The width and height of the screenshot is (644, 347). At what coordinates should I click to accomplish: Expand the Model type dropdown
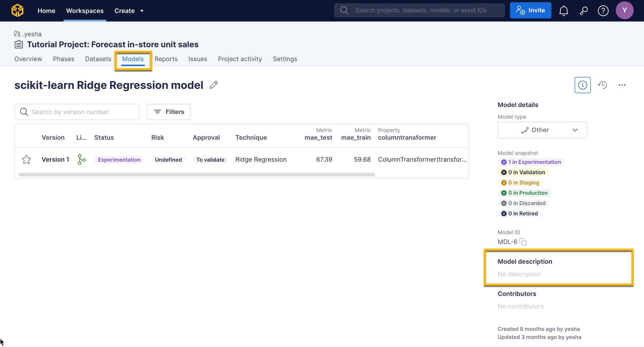tap(542, 130)
